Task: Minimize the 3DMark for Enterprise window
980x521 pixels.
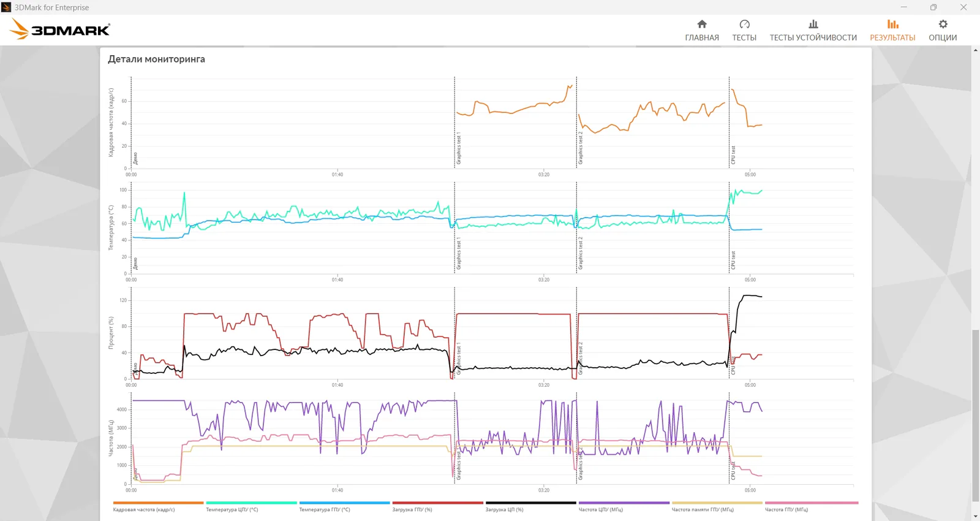Action: click(x=903, y=7)
